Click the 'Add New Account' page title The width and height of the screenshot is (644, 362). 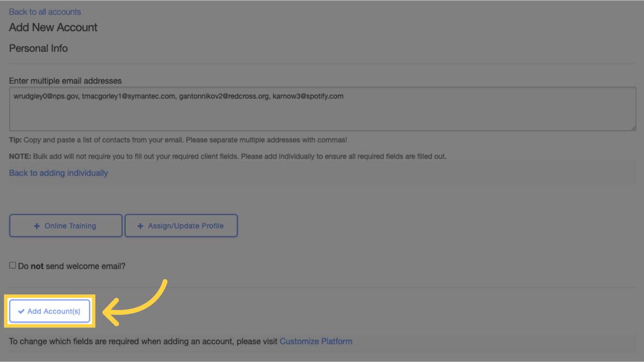(x=53, y=27)
